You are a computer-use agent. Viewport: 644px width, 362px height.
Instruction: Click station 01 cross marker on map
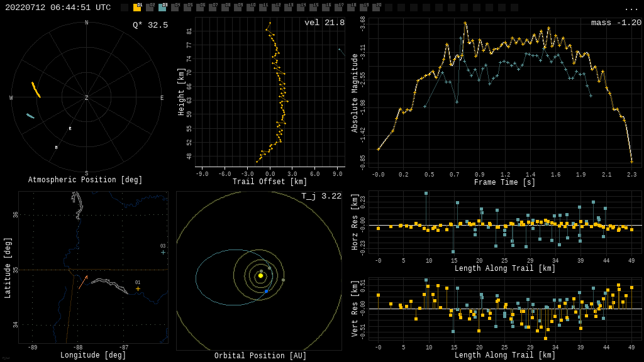pyautogui.click(x=138, y=289)
